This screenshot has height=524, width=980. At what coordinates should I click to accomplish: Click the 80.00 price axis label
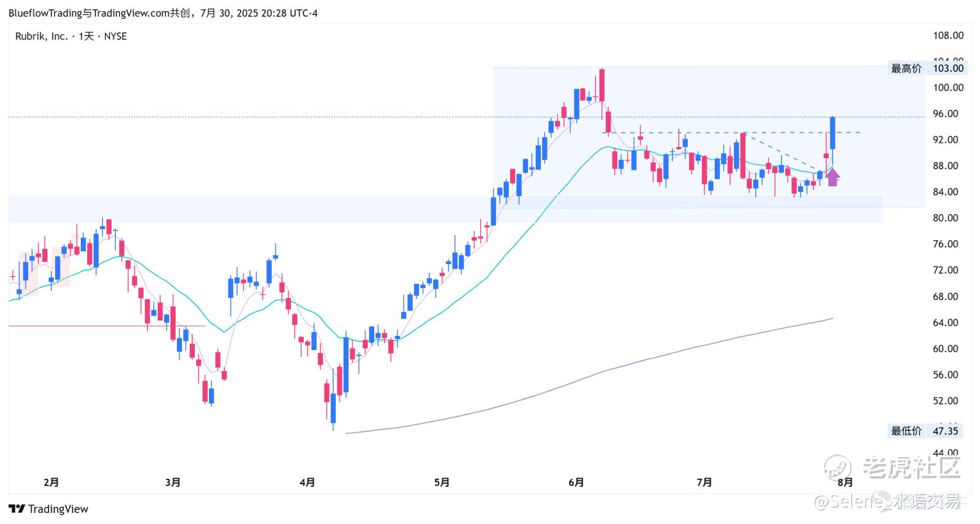(x=946, y=218)
